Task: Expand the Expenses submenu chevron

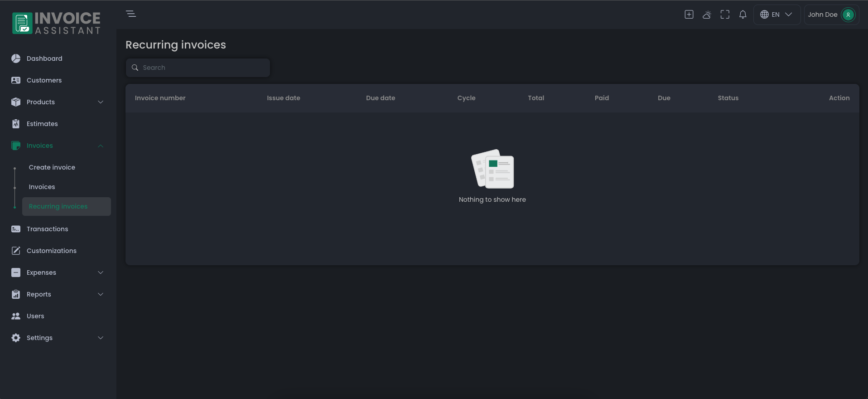Action: [x=101, y=272]
